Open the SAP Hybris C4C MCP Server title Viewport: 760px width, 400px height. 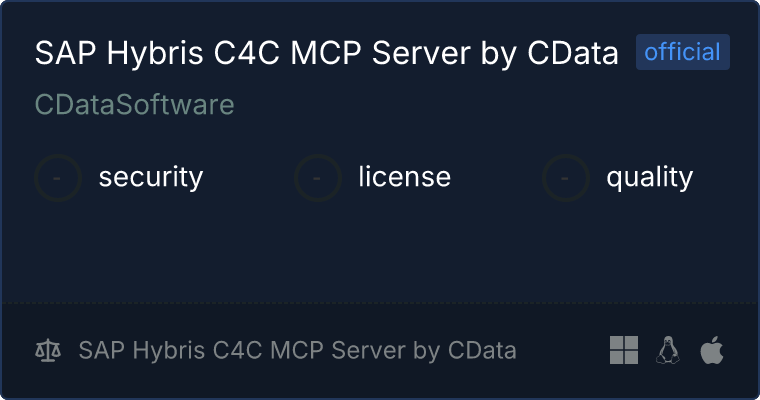pos(327,53)
